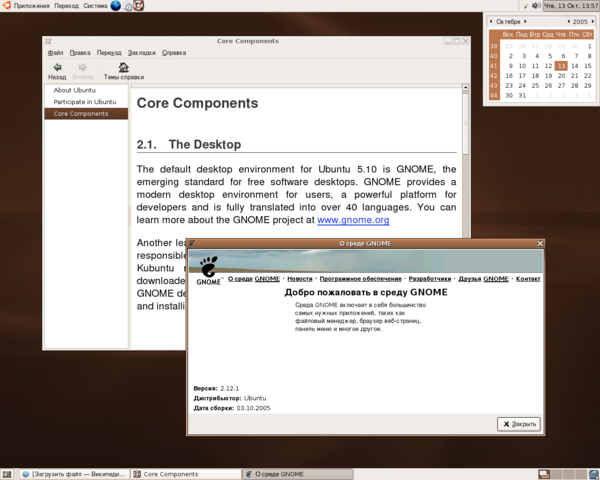Click the Новости link in GNOME dialog

(299, 279)
